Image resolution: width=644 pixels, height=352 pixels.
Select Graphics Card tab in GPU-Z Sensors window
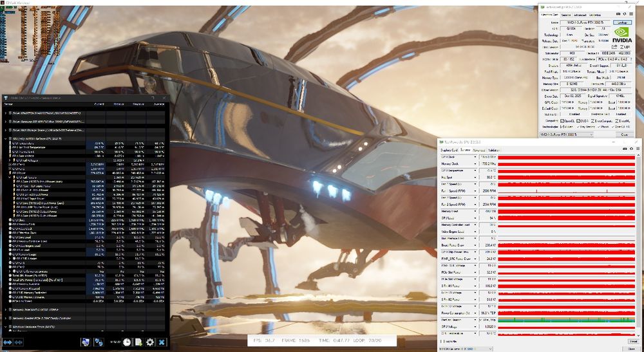(x=449, y=150)
